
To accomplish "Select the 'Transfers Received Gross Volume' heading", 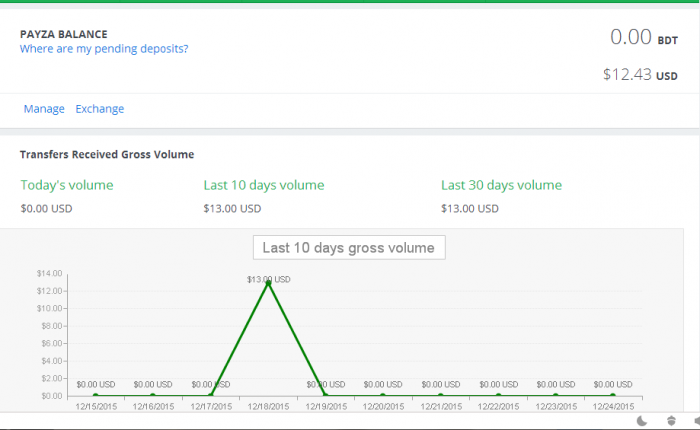I will click(107, 154).
